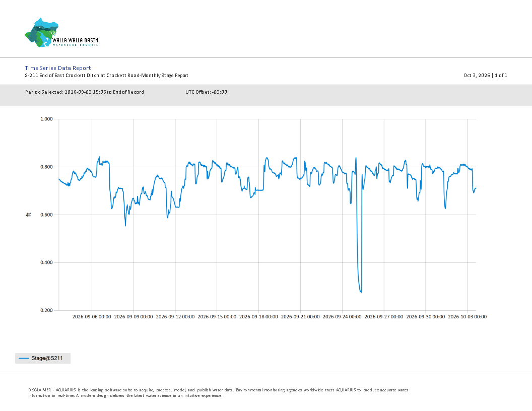This screenshot has width=532, height=411.
Task: Select the S-211 Monthly Stage Report subtitle
Action: pyautogui.click(x=106, y=75)
